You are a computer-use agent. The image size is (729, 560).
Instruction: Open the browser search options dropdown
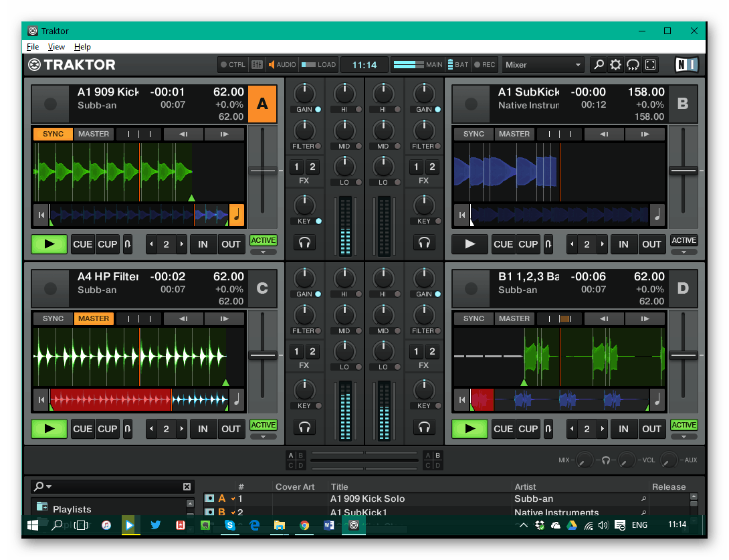43,486
